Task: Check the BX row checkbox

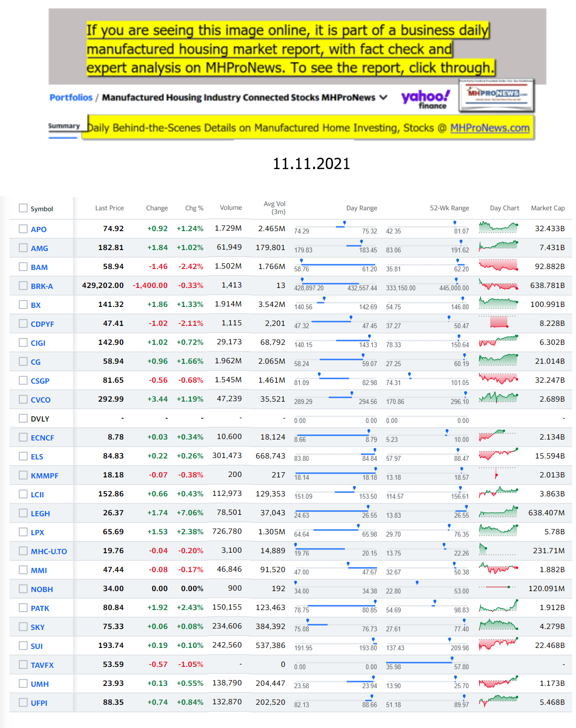Action: (x=23, y=305)
